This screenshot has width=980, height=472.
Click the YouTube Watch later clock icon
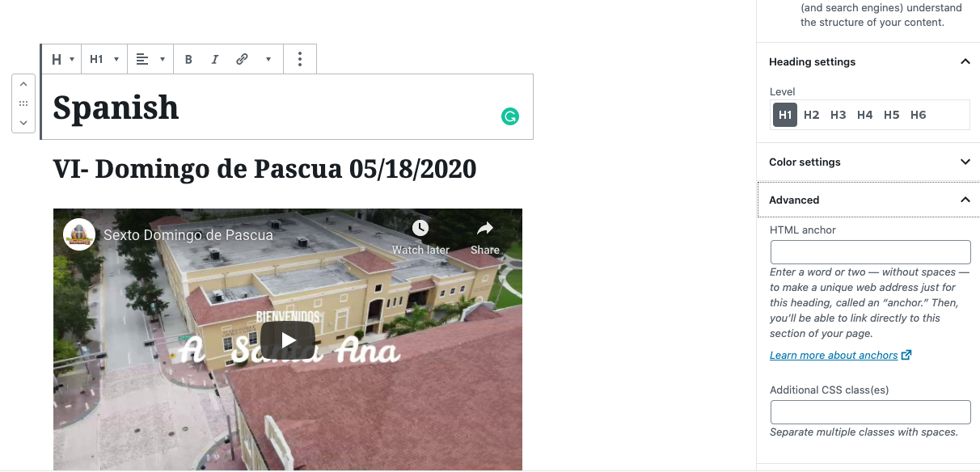420,228
